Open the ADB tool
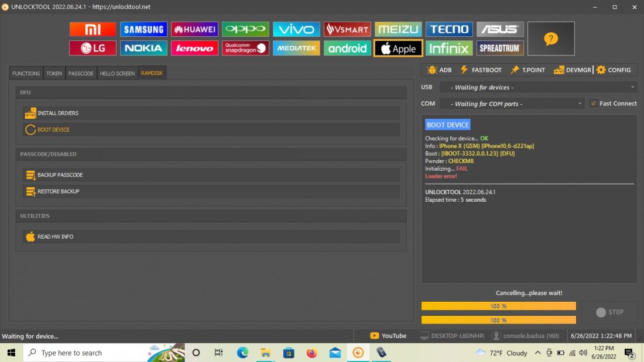Screen dimensions: 644x362 (x=439, y=70)
